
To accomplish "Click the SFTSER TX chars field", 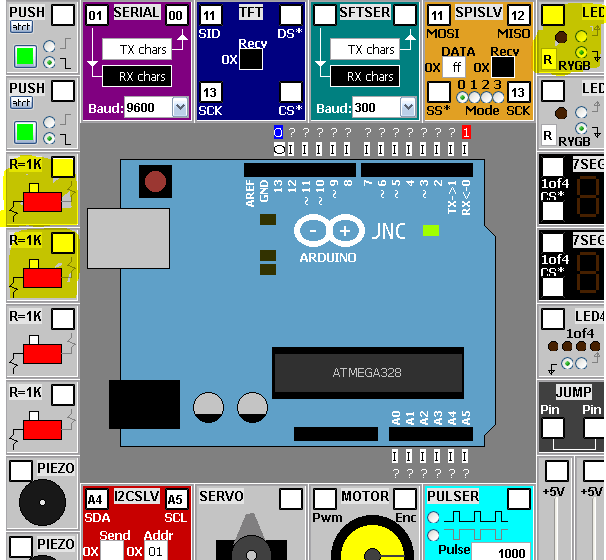I will [x=365, y=49].
